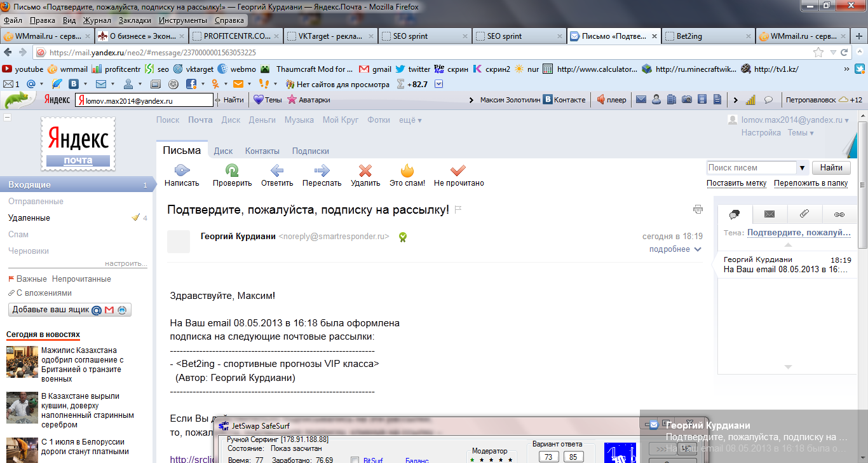
Task: Switch to the Подписки tab
Action: 311,151
